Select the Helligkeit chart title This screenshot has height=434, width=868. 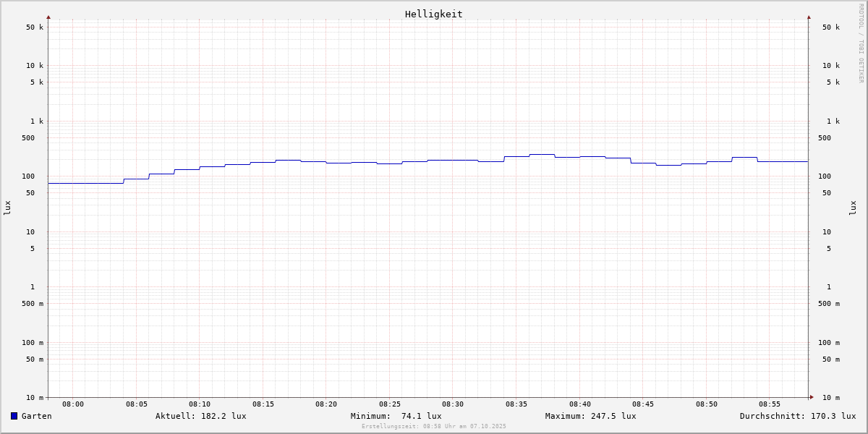pos(433,14)
